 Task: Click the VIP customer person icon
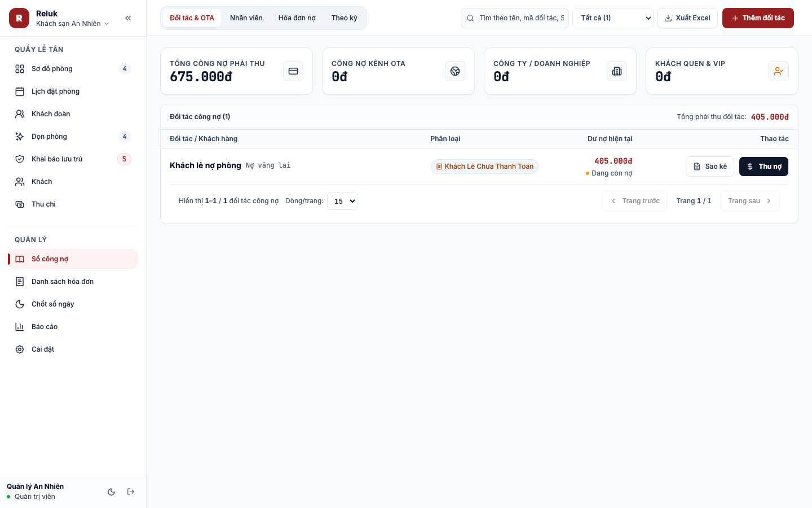pyautogui.click(x=779, y=71)
